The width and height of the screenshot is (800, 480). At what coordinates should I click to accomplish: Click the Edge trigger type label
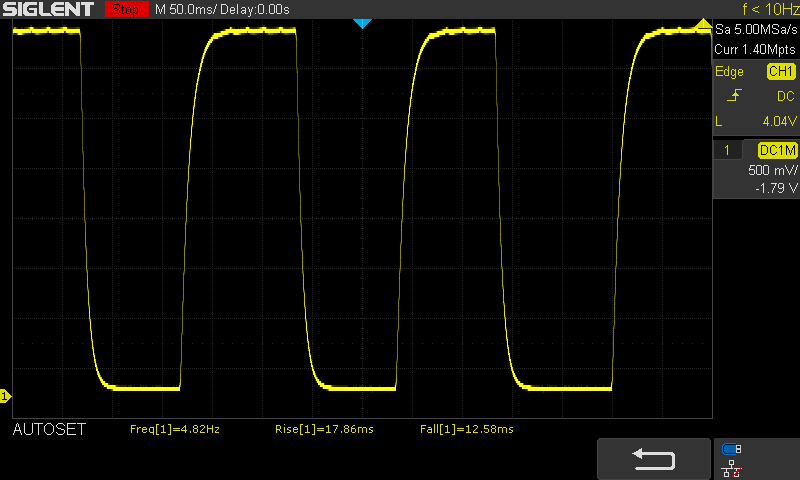729,71
